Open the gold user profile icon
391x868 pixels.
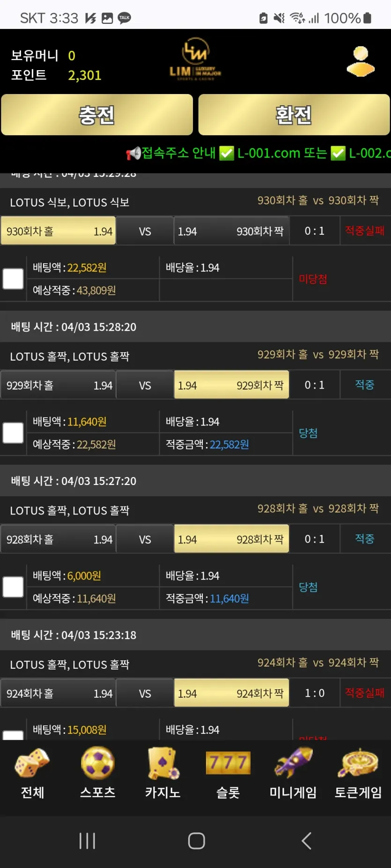(361, 61)
